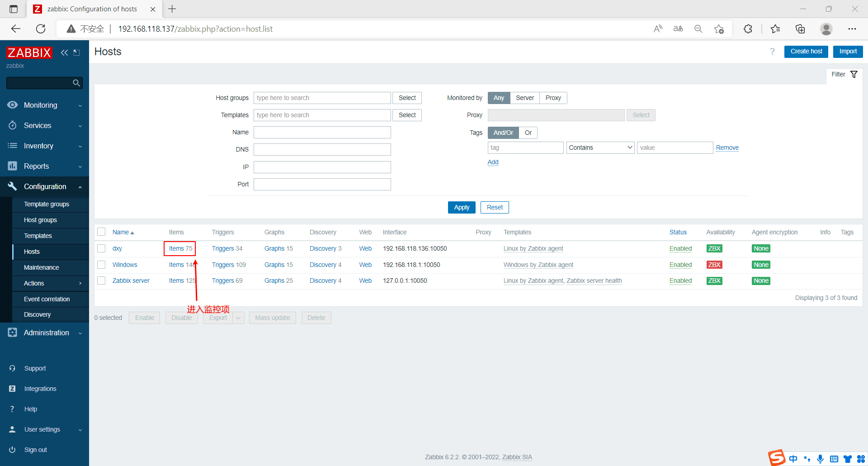Sort hosts by Name column

[123, 232]
